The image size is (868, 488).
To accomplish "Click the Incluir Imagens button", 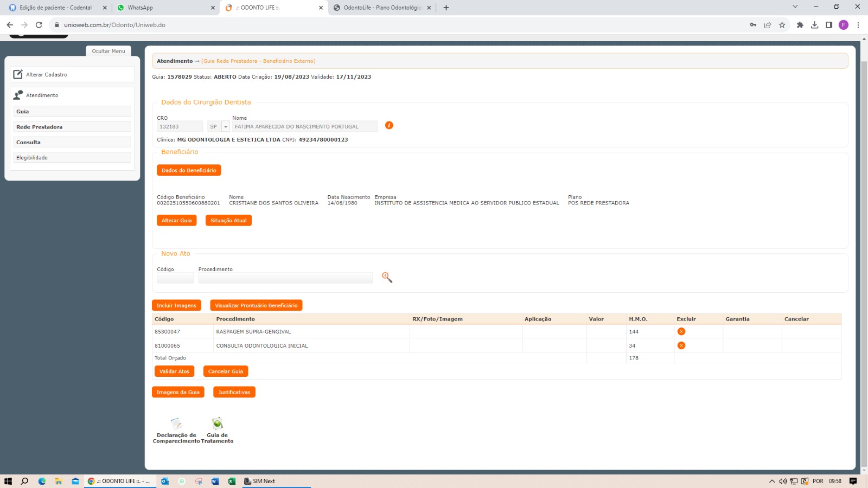I will 176,305.
